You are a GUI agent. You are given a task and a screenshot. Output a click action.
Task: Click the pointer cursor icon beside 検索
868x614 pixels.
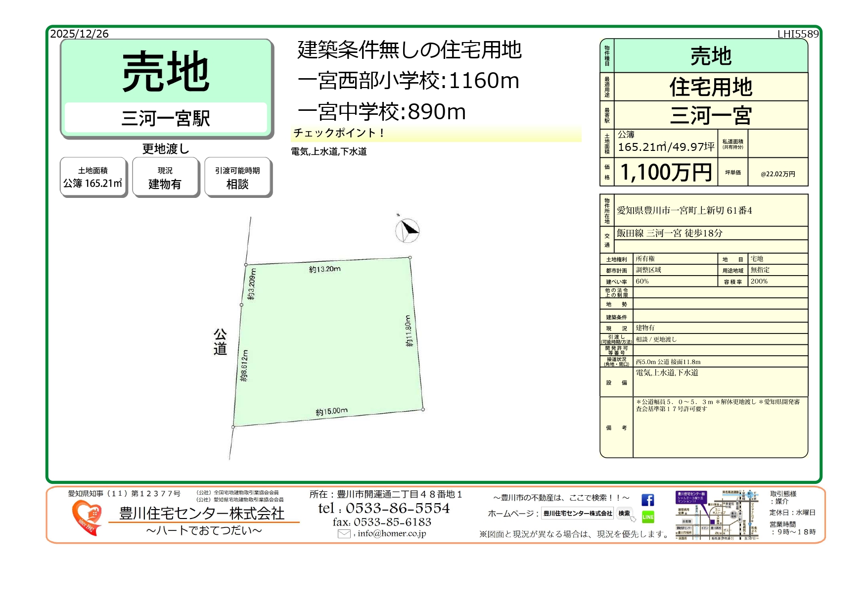point(633,519)
